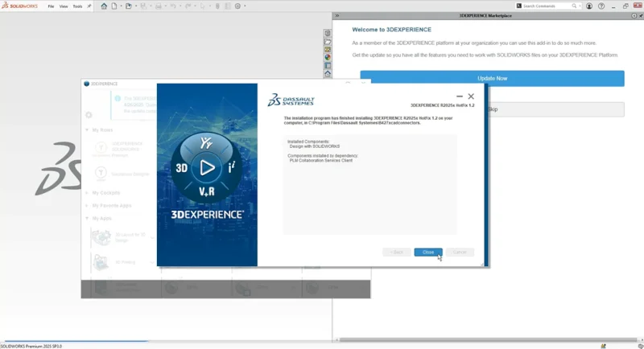This screenshot has height=349, width=644.
Task: Open the Tools menu
Action: point(77,6)
